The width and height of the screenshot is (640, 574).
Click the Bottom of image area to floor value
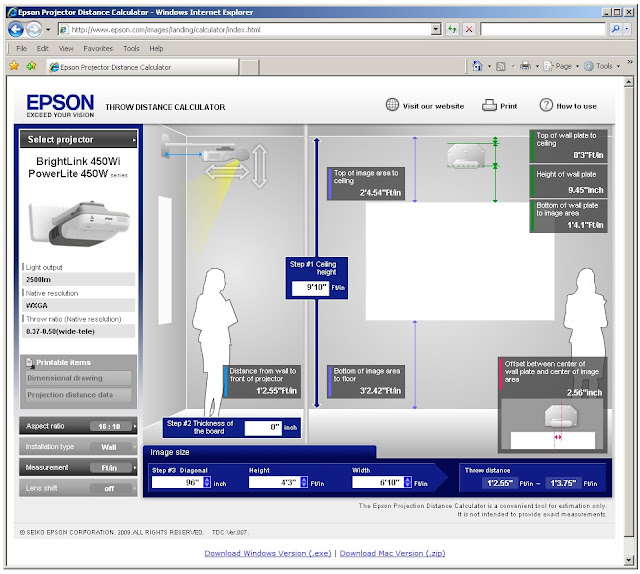tap(380, 391)
